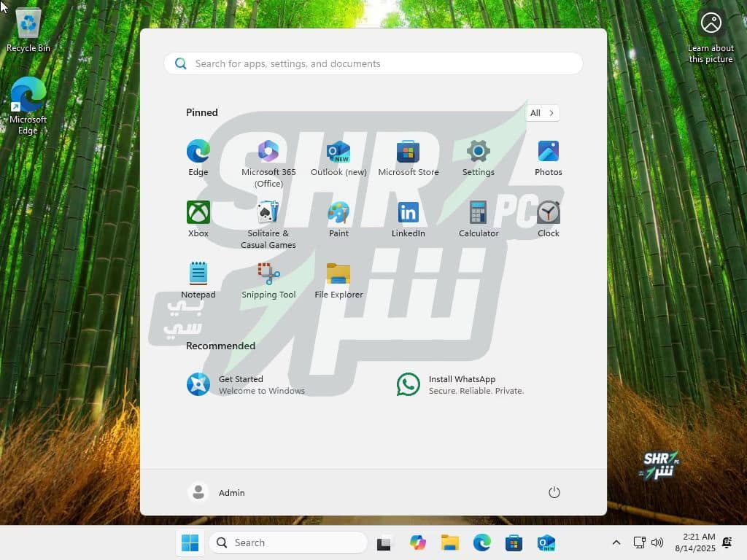Open Microsoft Edge from the taskbar

[481, 542]
